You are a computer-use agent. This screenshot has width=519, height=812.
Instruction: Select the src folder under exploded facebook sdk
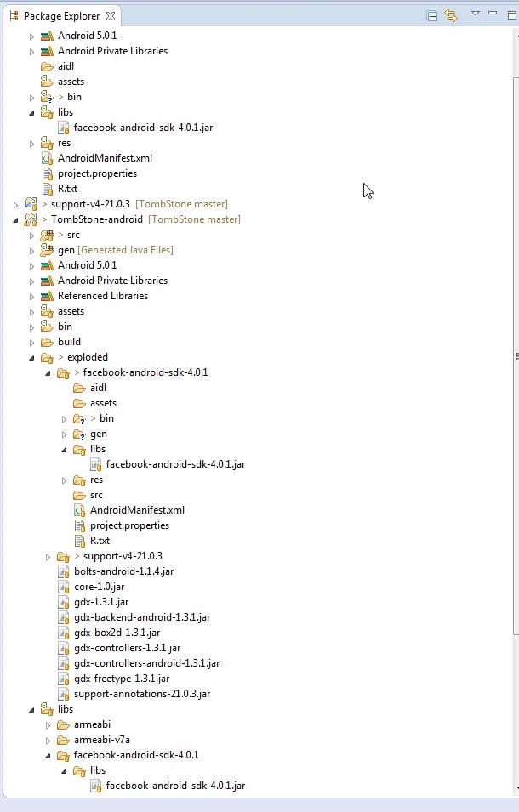(x=96, y=495)
